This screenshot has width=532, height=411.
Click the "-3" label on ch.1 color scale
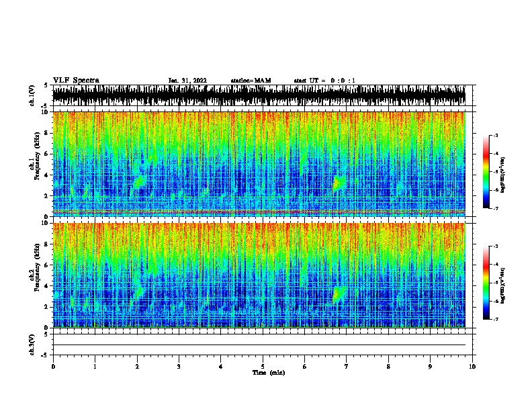pos(495,136)
